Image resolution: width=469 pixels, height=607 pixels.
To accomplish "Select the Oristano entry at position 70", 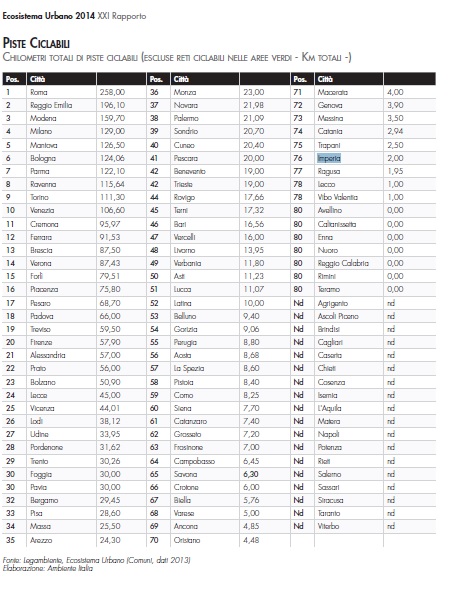I will tap(187, 540).
